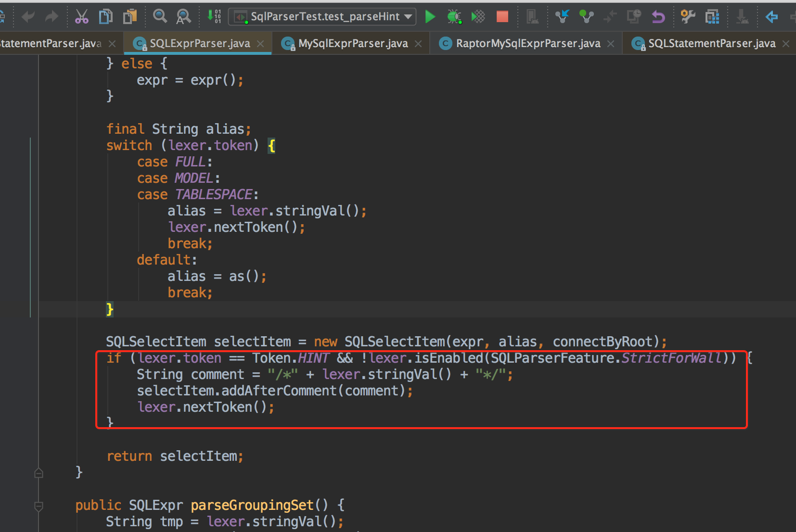
Task: Switch to the MySqlExprParser.java tab
Action: 351,43
